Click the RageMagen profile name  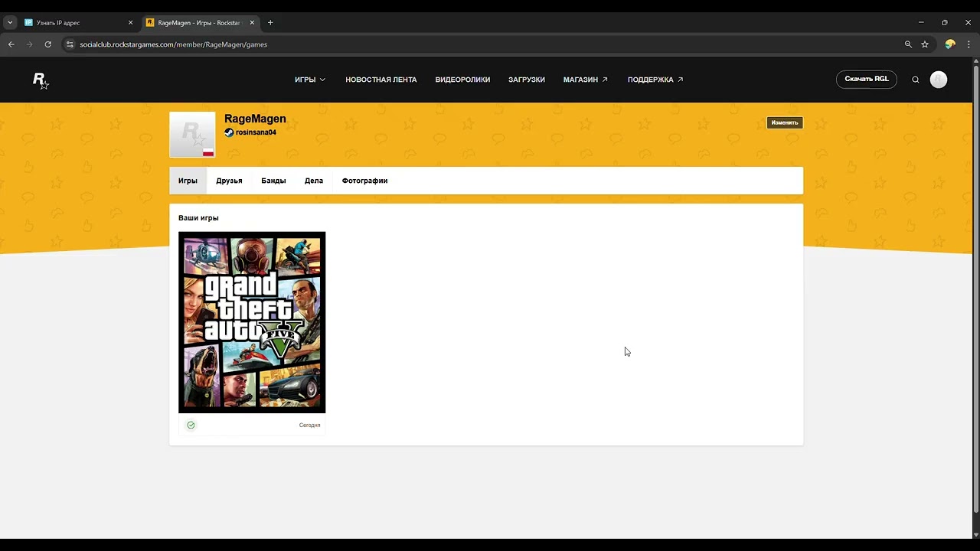pyautogui.click(x=255, y=119)
